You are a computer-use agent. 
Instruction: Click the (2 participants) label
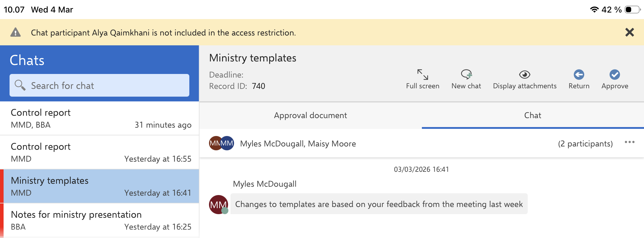[x=585, y=144]
